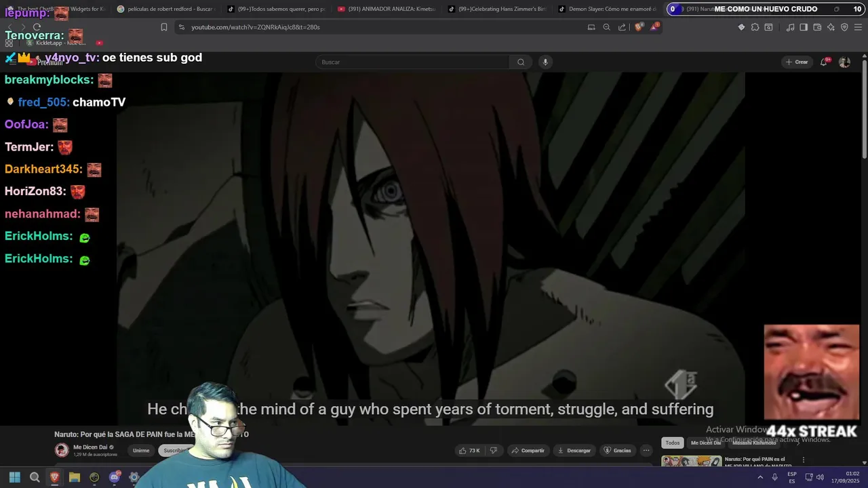Select the 'Me Dicen Dai' filter chip

(x=706, y=443)
